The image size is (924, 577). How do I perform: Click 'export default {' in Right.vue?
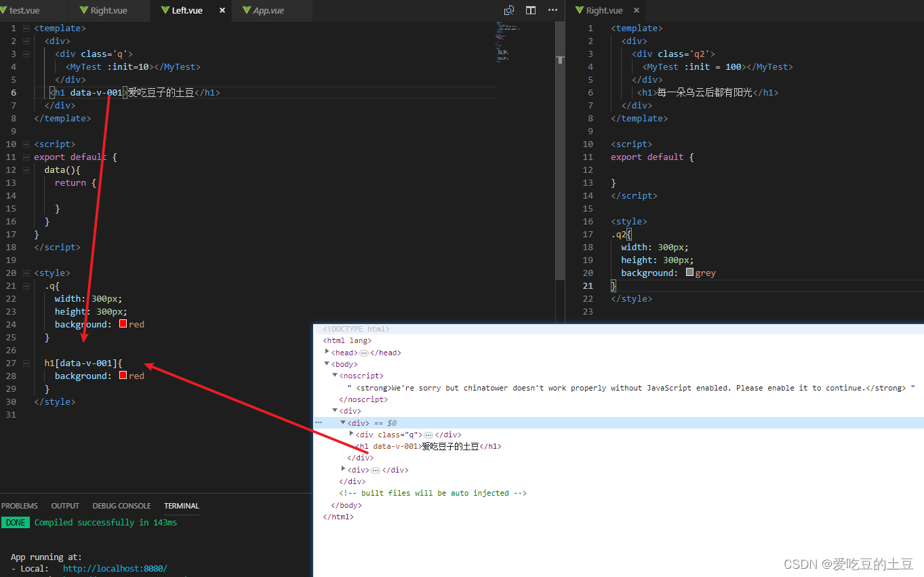652,157
